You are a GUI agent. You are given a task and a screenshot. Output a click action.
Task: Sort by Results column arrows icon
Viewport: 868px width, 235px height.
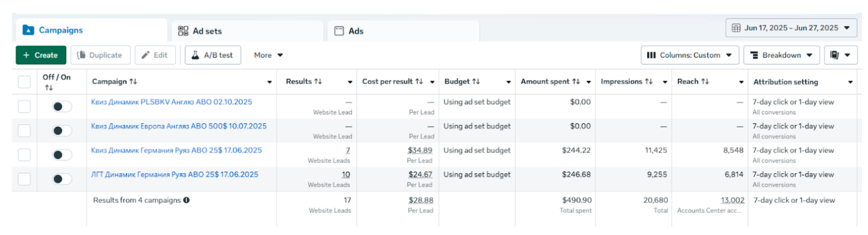point(318,82)
